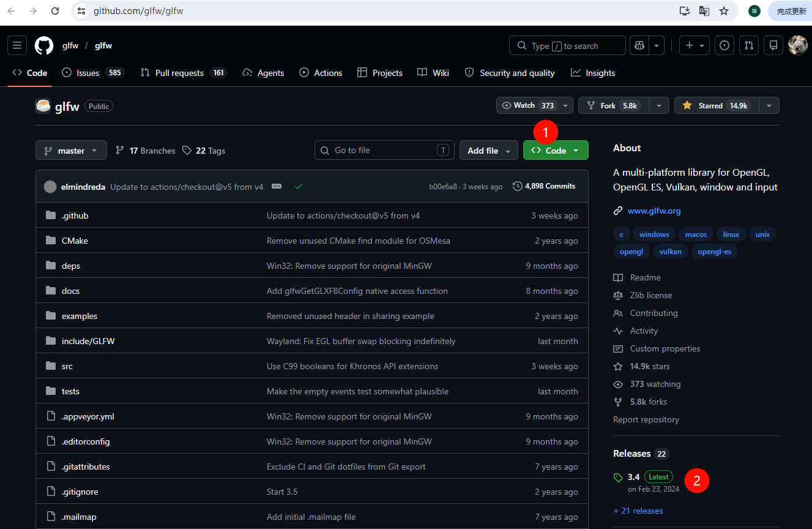
Task: Click the install app icon in address bar
Action: pyautogui.click(x=685, y=11)
